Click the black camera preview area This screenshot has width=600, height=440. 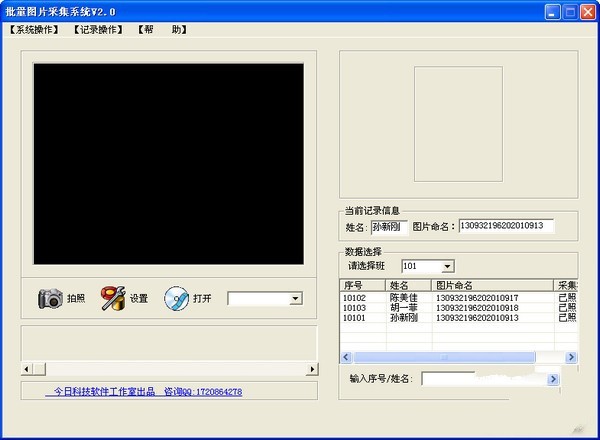click(169, 164)
